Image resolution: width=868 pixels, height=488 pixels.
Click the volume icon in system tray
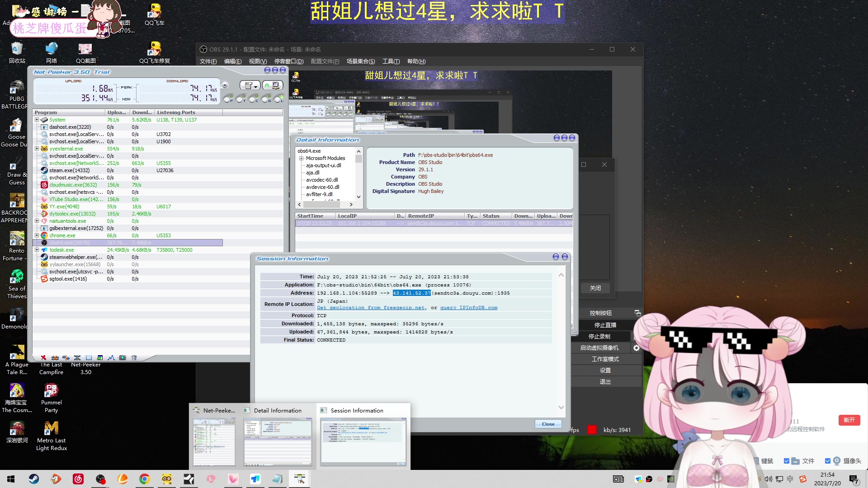coord(769,479)
